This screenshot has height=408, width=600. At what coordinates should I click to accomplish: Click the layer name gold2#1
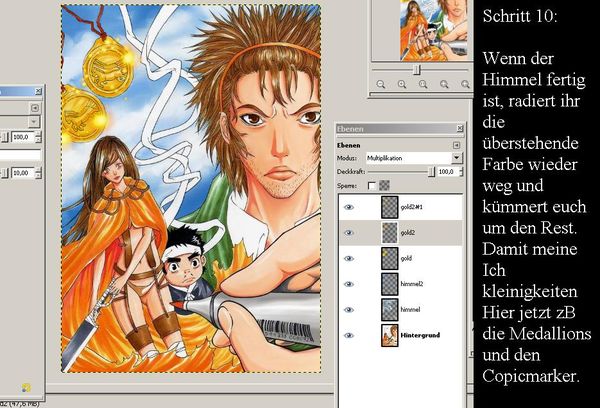[x=411, y=207]
